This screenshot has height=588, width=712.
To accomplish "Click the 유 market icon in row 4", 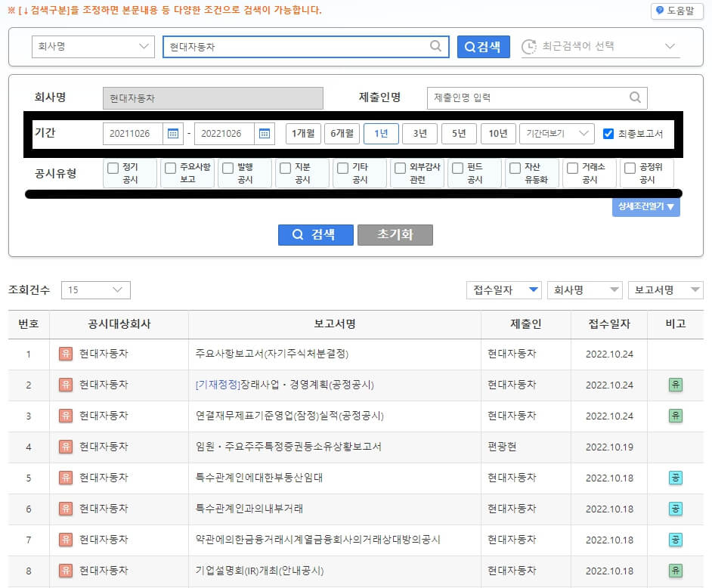I will click(66, 447).
